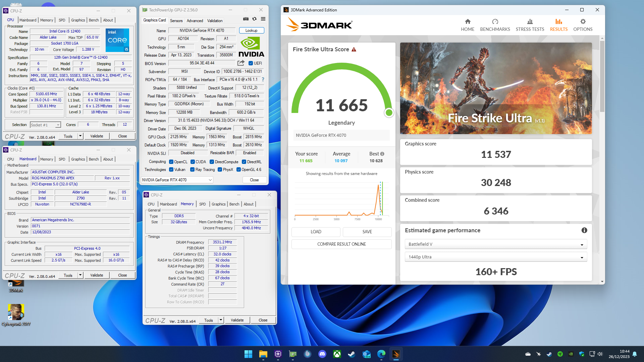This screenshot has width=644, height=362.
Task: Open the 3DMark desktop shortcut
Action: click(x=16, y=286)
